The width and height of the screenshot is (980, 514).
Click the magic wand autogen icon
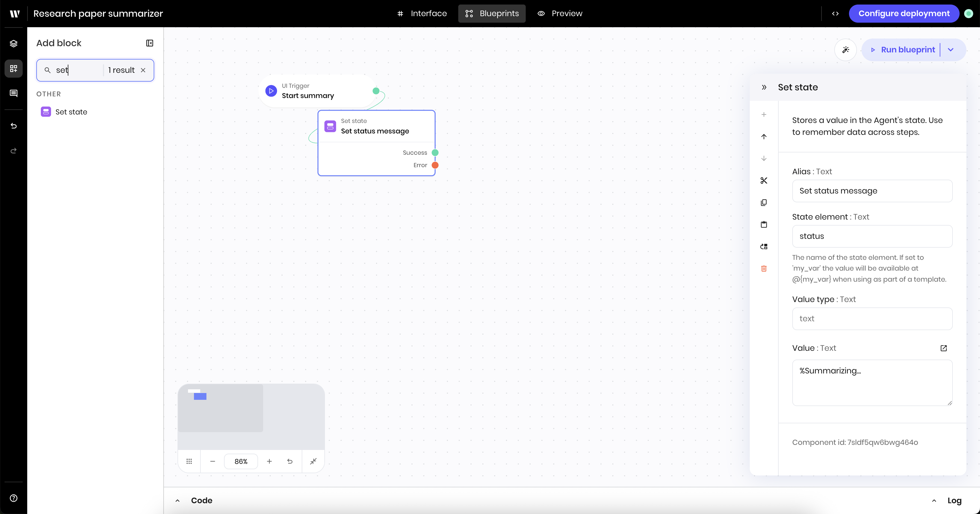(845, 50)
